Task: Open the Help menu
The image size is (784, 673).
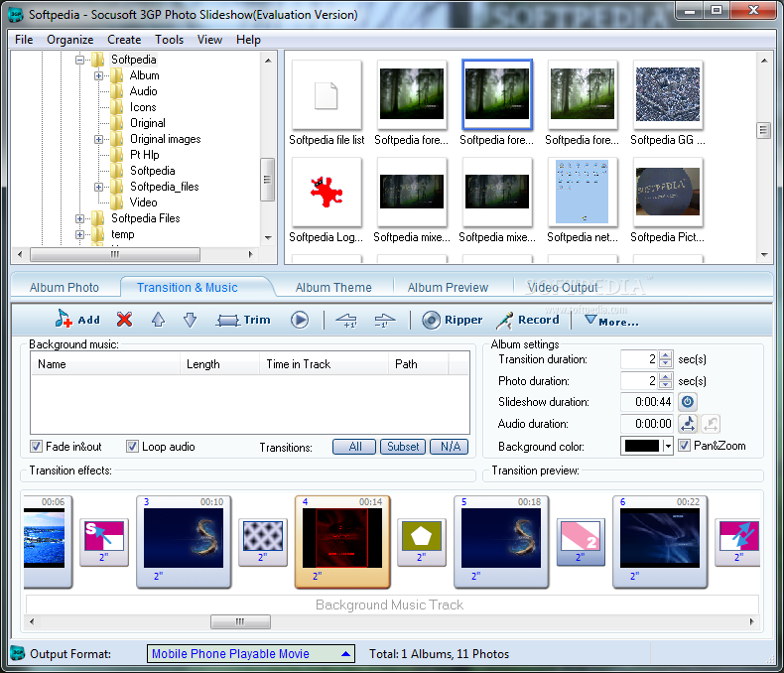Action: pos(248,40)
